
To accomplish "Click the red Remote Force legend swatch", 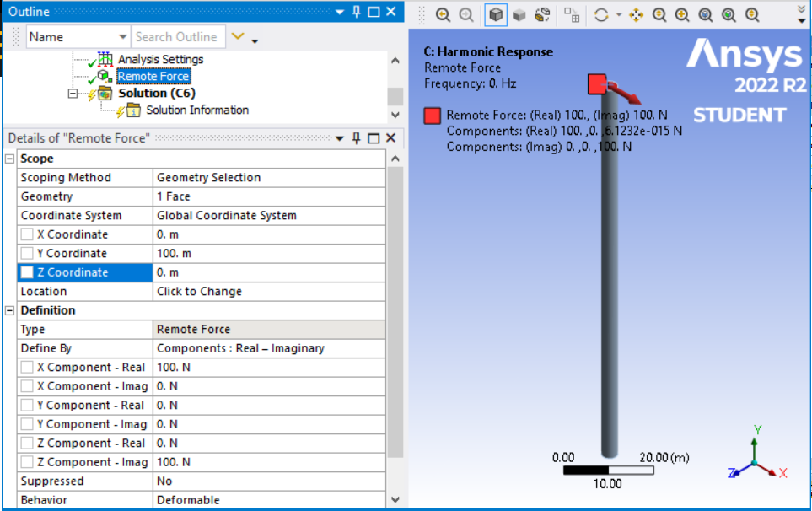I will 433,116.
